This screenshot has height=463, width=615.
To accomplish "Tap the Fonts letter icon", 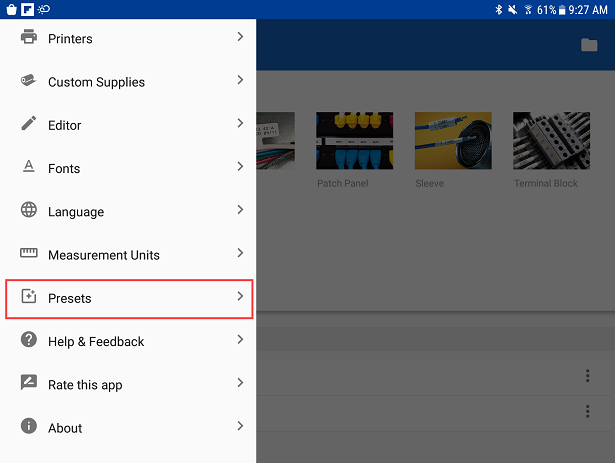I will (x=28, y=168).
